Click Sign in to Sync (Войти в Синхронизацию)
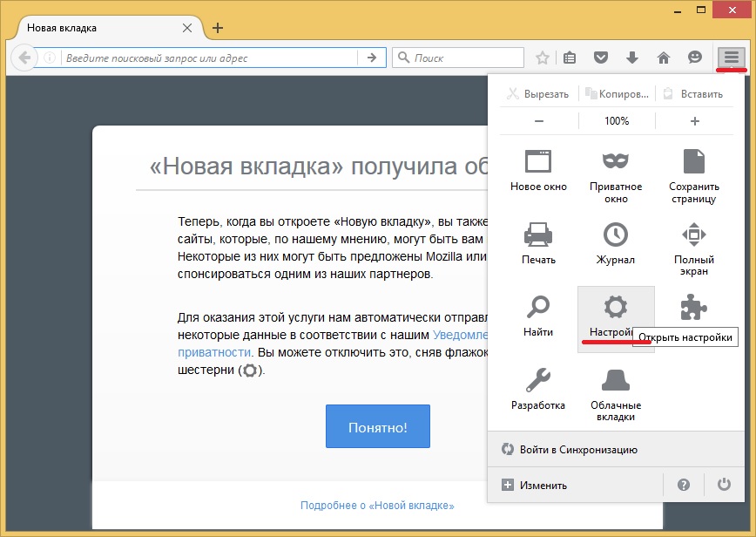This screenshot has height=537, width=756. pos(616,449)
